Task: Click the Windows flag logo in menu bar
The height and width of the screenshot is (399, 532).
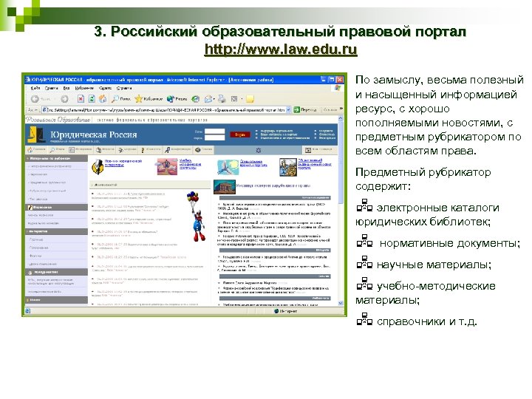Action: [x=338, y=88]
